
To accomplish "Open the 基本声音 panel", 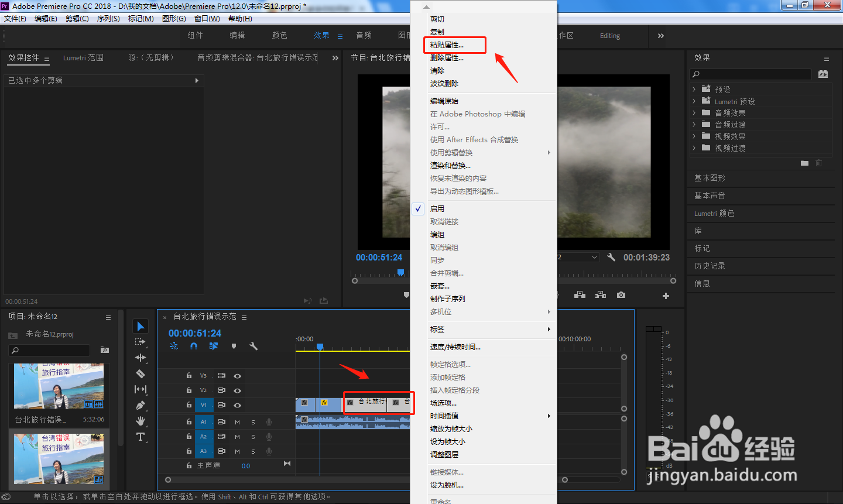I will point(710,196).
